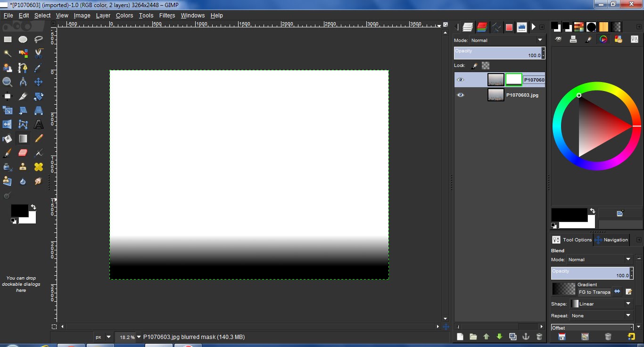This screenshot has height=347, width=644.
Task: Select the Measure compass tool
Action: 23,82
